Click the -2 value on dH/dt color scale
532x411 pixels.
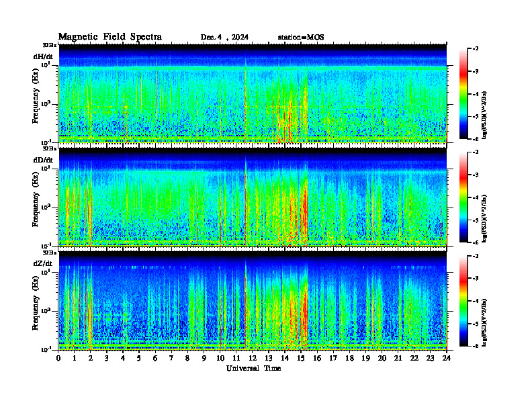[476, 49]
